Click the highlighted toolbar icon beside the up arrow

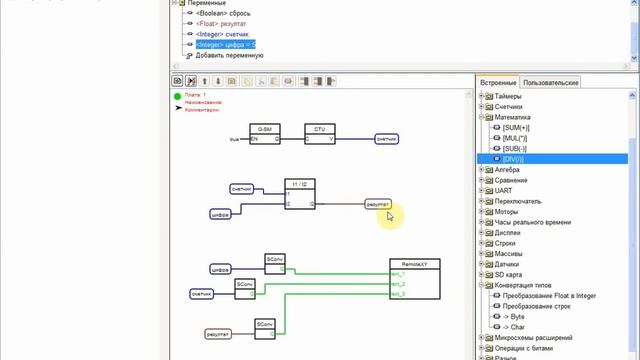(x=191, y=81)
